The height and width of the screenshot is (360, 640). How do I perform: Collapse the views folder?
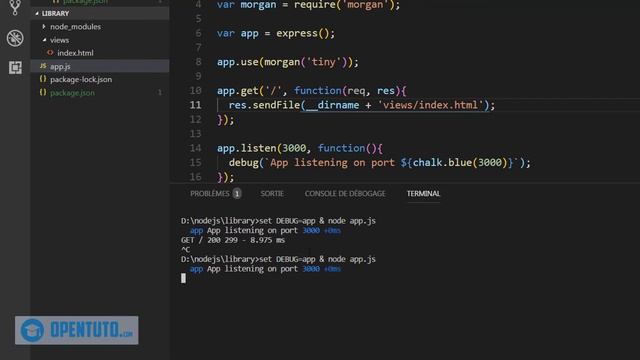pos(44,40)
